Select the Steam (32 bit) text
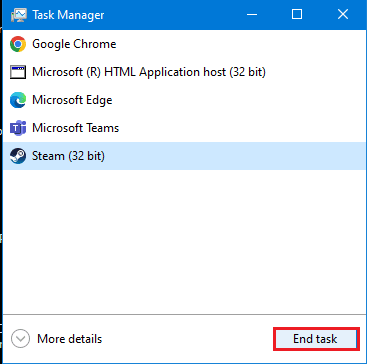 tap(68, 156)
